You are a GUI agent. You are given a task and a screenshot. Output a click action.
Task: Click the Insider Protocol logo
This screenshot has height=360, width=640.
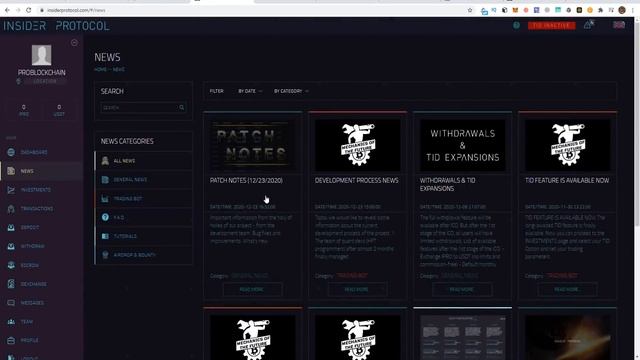57,26
